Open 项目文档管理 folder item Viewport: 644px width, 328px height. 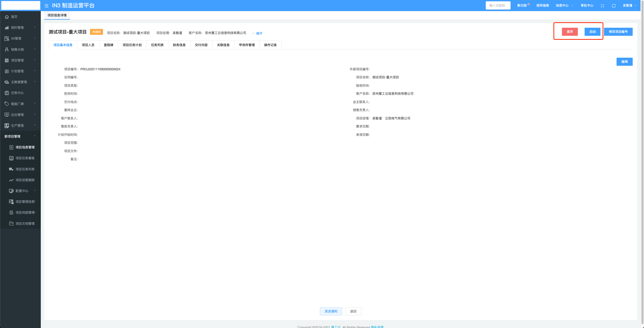pos(25,224)
